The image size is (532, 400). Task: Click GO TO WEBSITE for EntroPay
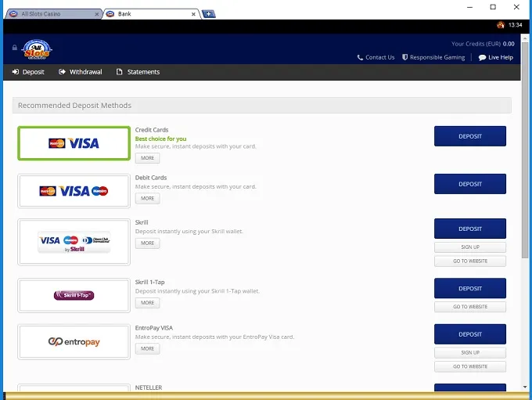(x=470, y=366)
